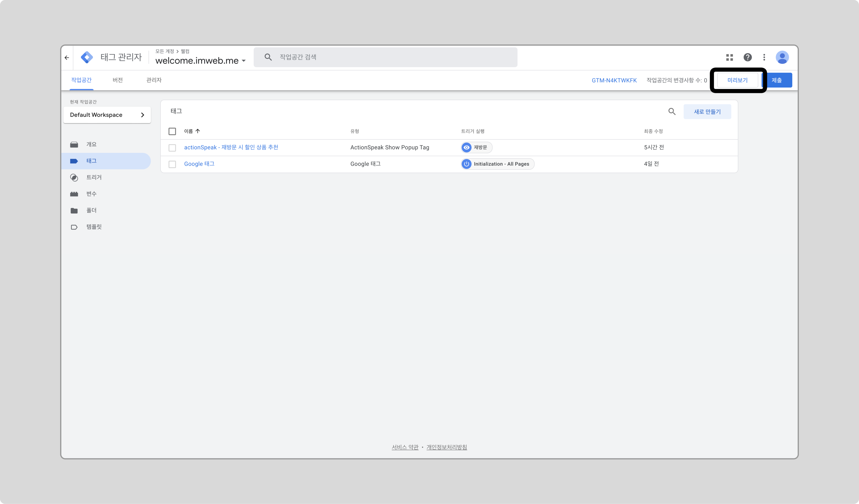Focus the 작업공간 검색 input field
The height and width of the screenshot is (504, 859).
[x=385, y=57]
